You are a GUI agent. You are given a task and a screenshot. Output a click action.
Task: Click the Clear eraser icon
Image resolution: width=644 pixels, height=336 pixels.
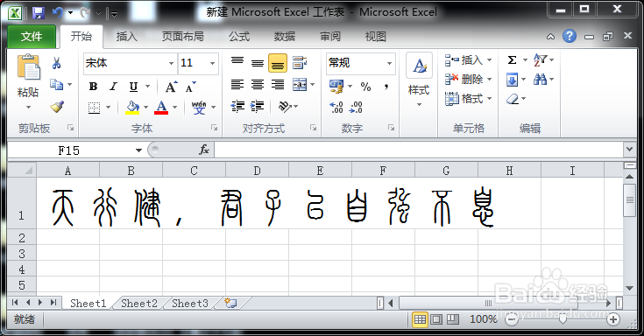tap(513, 99)
